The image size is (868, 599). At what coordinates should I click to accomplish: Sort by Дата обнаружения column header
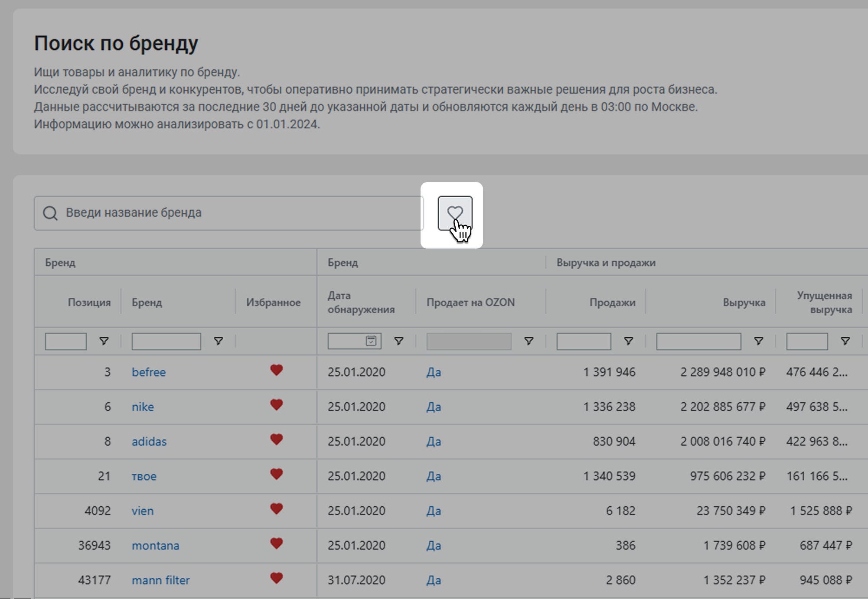pos(361,302)
